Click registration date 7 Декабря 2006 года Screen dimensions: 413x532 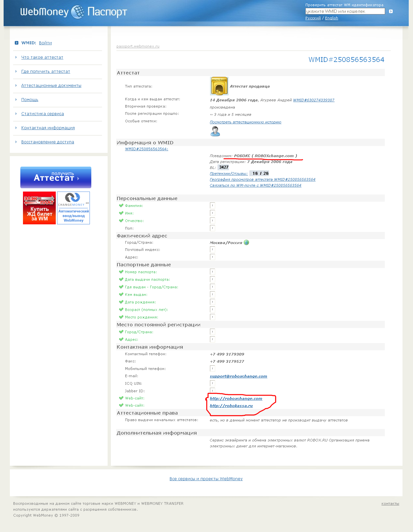click(270, 162)
